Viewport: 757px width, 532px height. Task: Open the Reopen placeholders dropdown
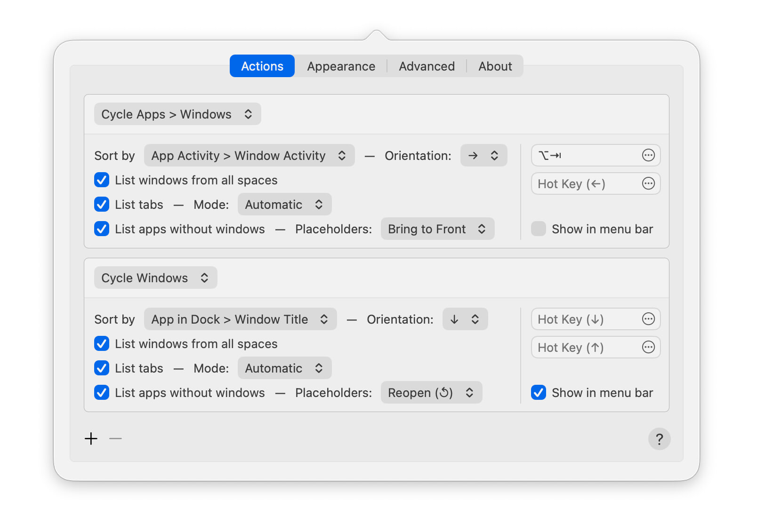point(431,393)
